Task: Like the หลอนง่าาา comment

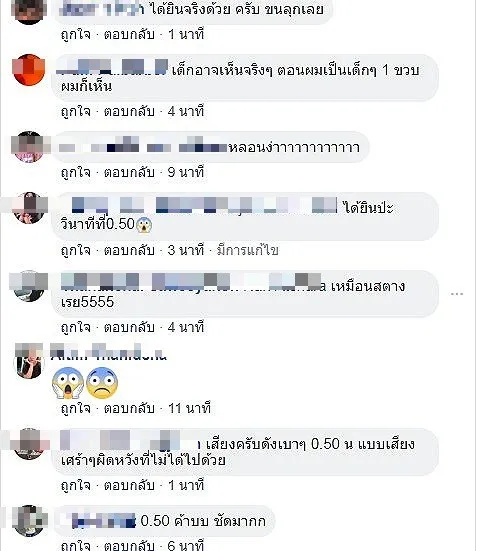Action: coord(76,173)
